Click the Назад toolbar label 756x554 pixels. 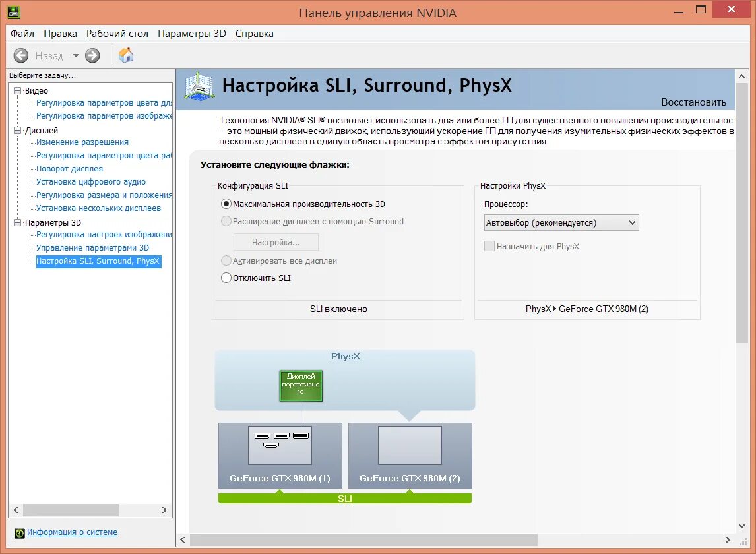coord(49,56)
